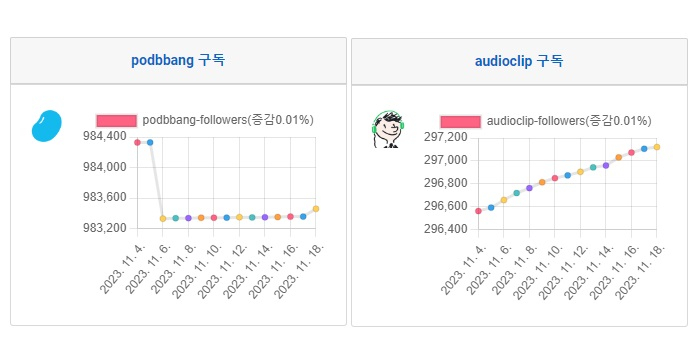
Task: Select the orange audioclip point above 297,000
Action: [618, 157]
